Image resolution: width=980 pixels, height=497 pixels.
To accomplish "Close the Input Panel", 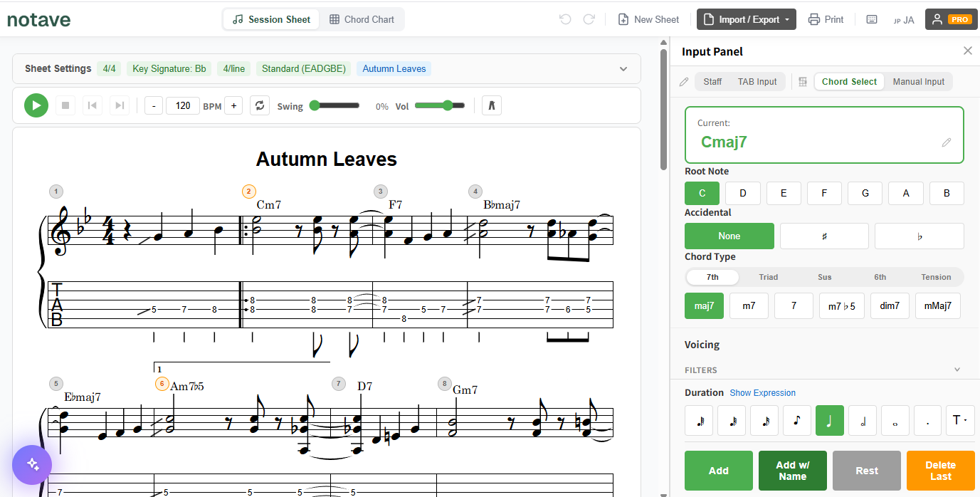I will point(967,51).
